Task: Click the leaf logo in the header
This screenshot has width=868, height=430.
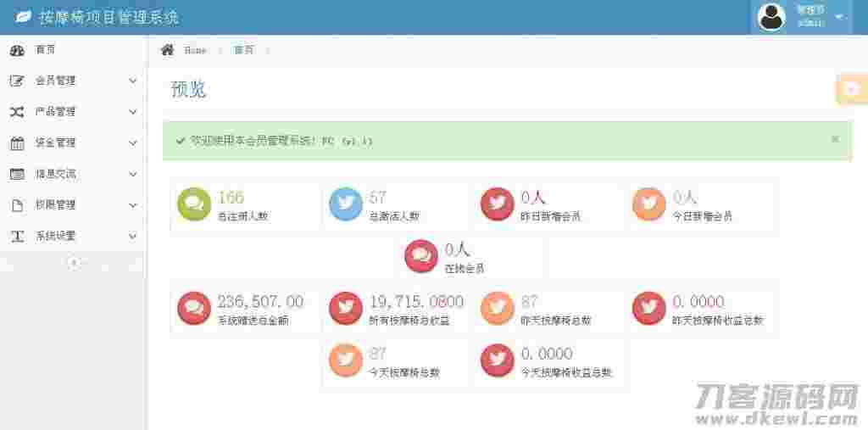Action: click(24, 17)
